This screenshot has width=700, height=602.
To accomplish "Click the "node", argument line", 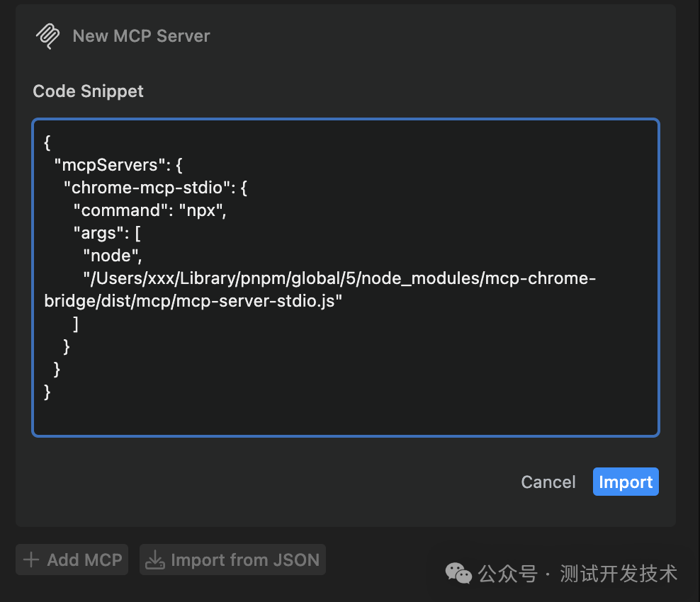I will click(113, 256).
